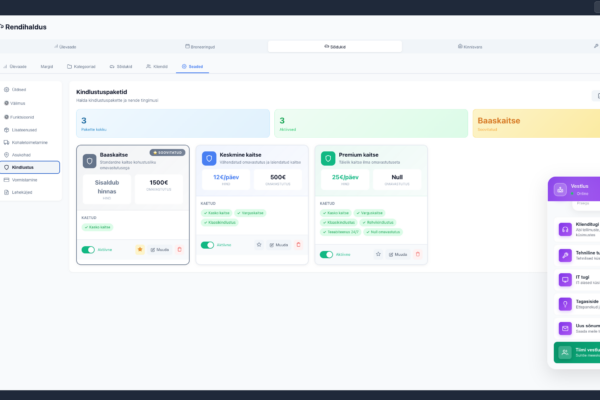
Task: Switch to the Broneeringud top tab
Action: pos(201,46)
